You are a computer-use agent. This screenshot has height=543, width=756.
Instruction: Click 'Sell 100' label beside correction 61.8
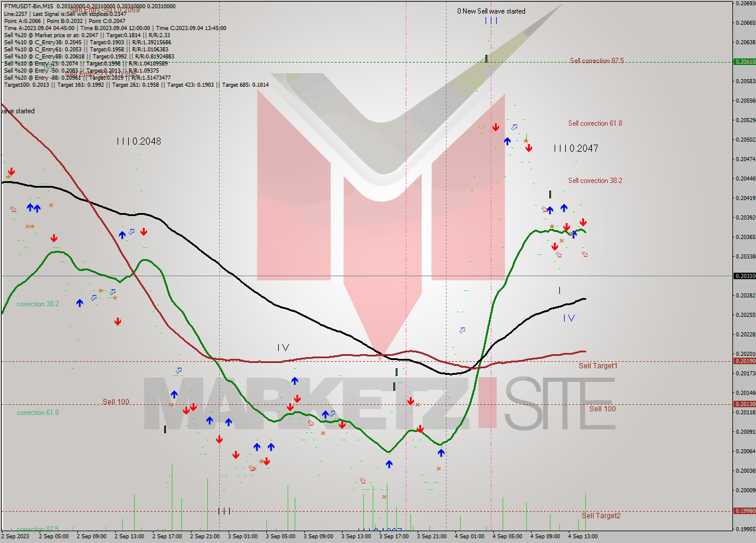(x=116, y=402)
